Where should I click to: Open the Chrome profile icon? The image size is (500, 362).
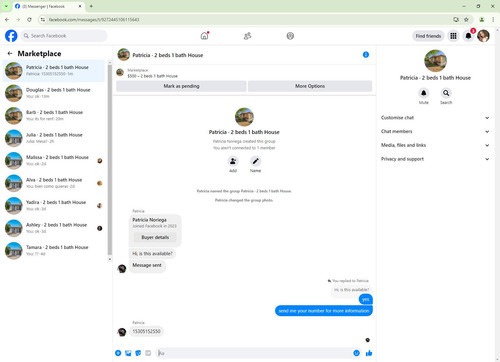point(482,20)
